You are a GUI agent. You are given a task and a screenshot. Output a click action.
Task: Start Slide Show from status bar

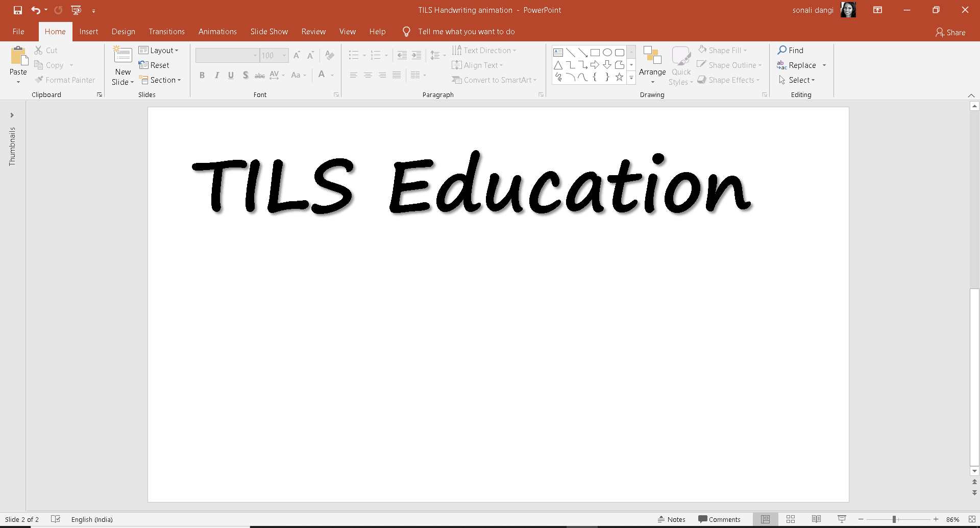coord(842,519)
